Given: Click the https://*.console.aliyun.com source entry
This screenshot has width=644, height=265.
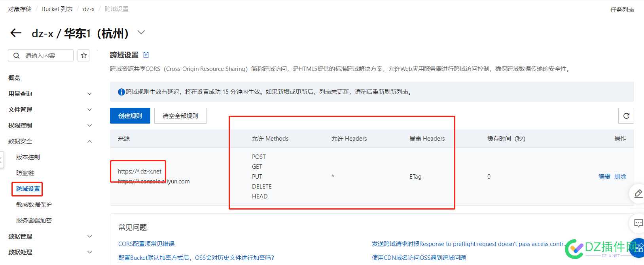Looking at the screenshot, I should click(154, 181).
